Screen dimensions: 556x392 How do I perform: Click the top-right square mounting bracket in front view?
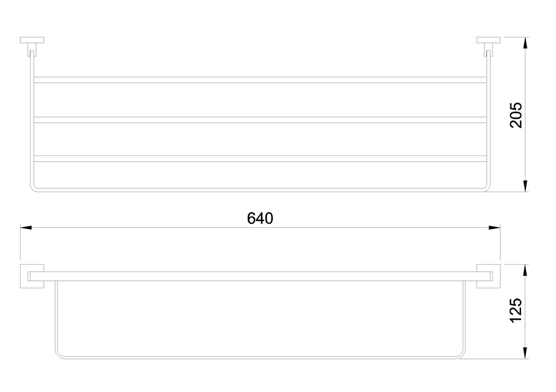488,40
